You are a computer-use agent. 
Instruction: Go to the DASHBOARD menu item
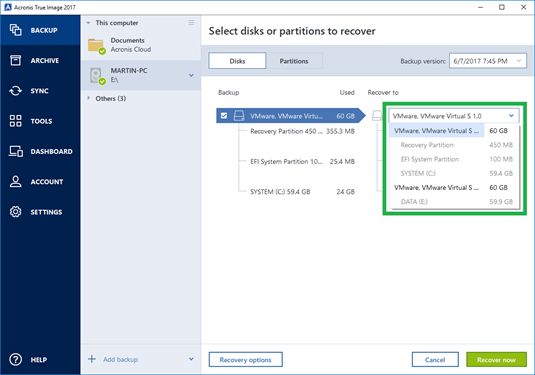(40, 151)
